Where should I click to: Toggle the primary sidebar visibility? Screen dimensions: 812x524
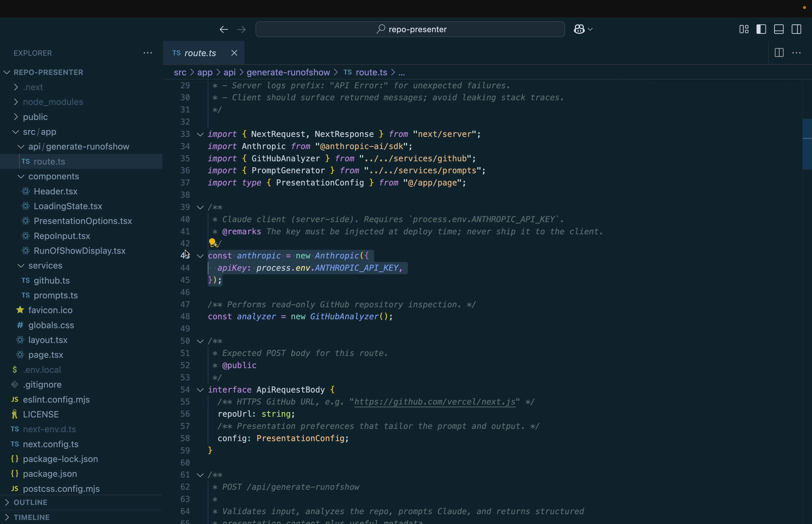click(761, 29)
